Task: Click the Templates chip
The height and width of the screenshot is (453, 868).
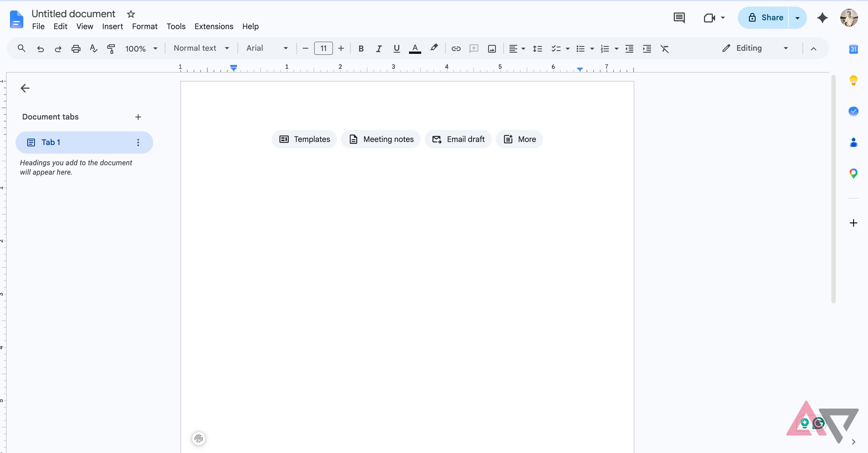Action: pyautogui.click(x=304, y=139)
